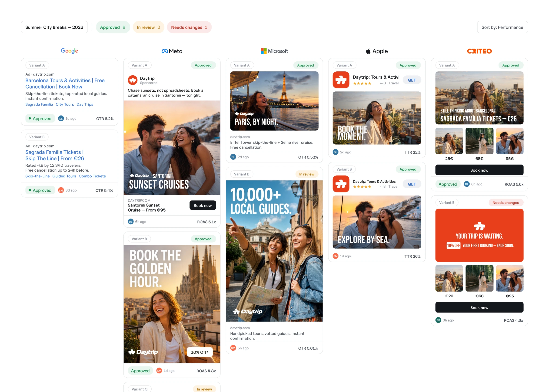The width and height of the screenshot is (549, 392).
Task: Click Daytrip app icon in Apple Variant A
Action: (341, 80)
